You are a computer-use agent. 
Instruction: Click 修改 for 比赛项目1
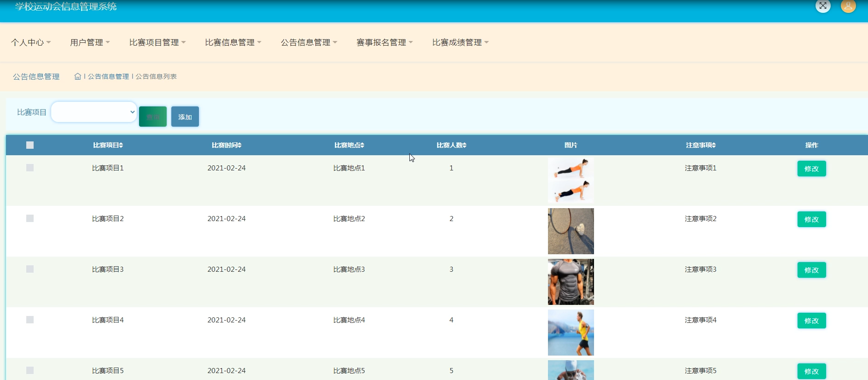click(x=811, y=169)
